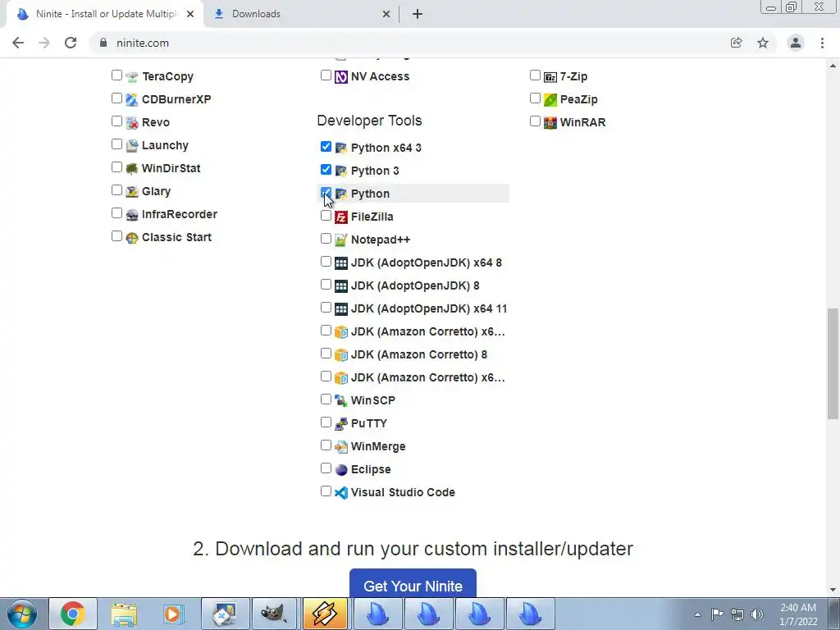
Task: Click the taskbar volume speaker icon
Action: coord(757,614)
